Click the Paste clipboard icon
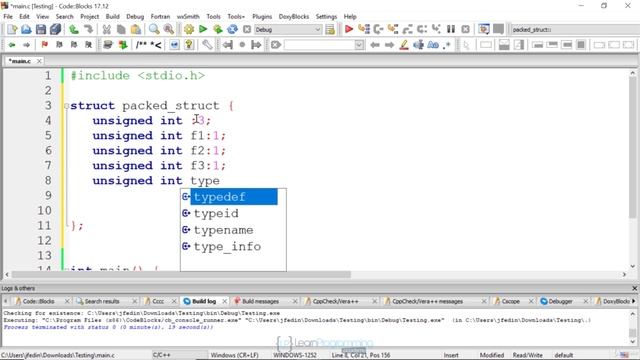 (x=136, y=29)
